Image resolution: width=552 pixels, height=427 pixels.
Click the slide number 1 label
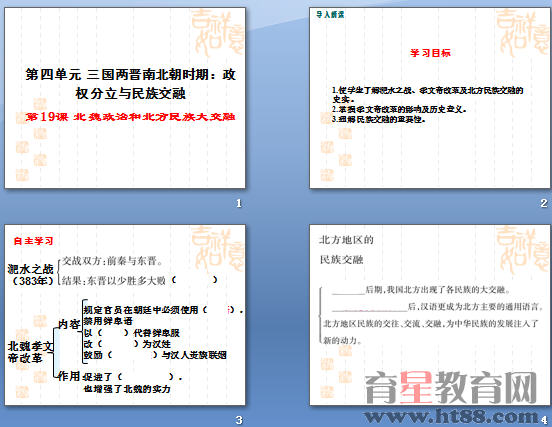click(x=239, y=203)
